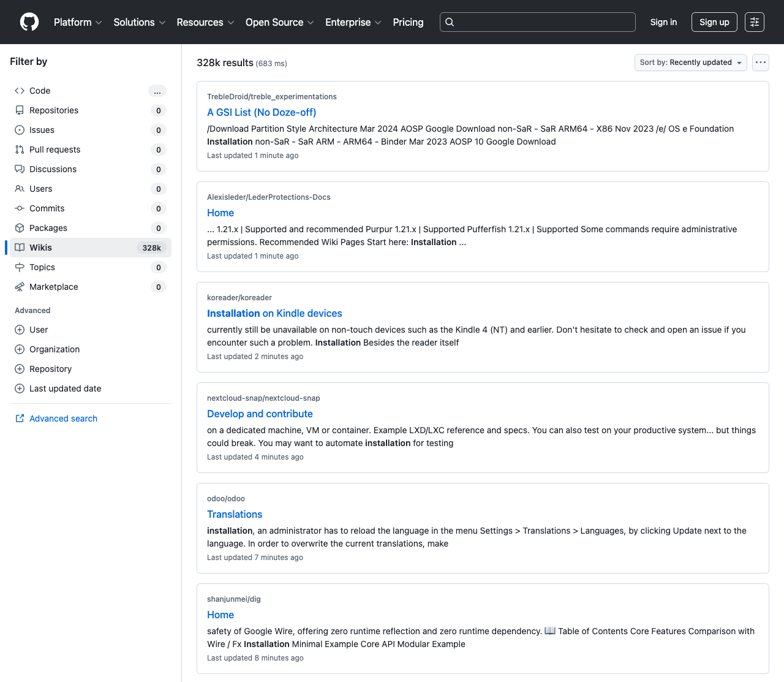This screenshot has height=682, width=784.
Task: Click the Code filter icon
Action: point(20,91)
